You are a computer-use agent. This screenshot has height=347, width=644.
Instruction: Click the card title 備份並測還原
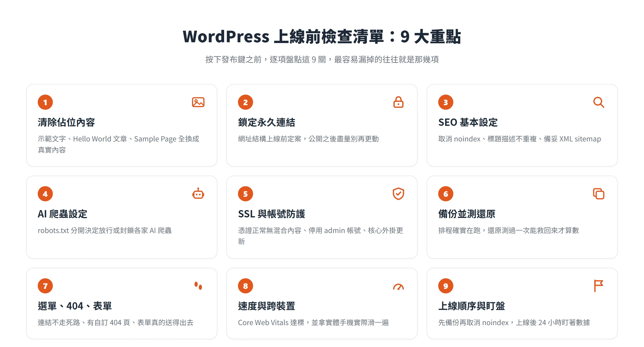pos(467,214)
